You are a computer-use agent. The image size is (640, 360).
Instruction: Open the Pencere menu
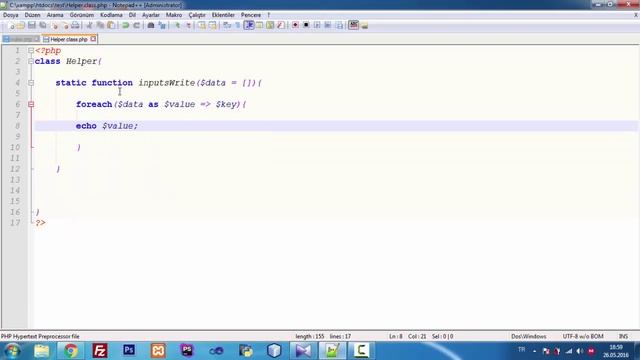coord(251,15)
